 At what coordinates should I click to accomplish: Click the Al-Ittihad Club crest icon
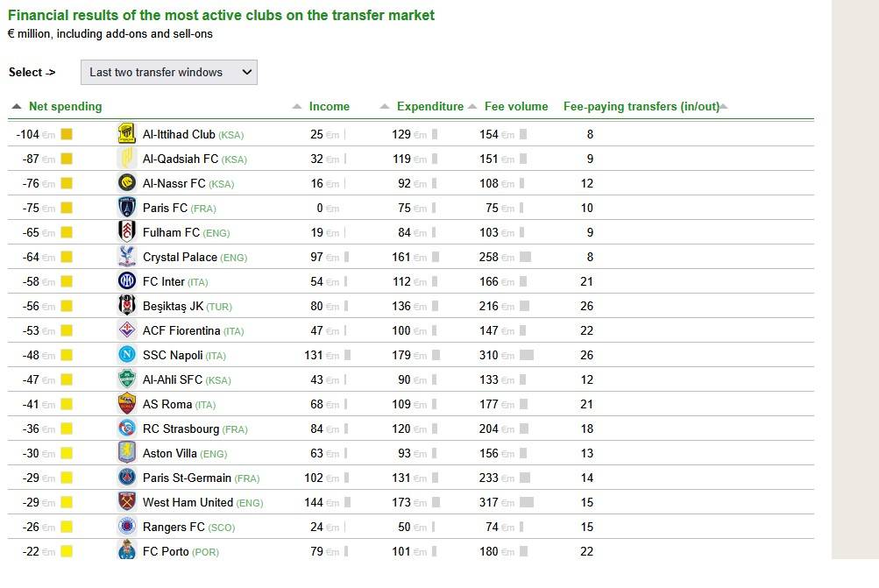(x=127, y=134)
